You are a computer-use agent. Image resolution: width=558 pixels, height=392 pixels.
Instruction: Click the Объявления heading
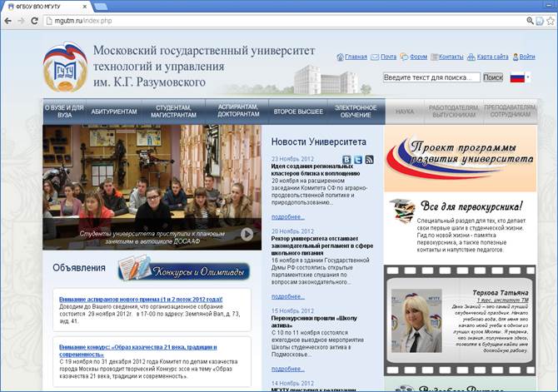tap(79, 268)
